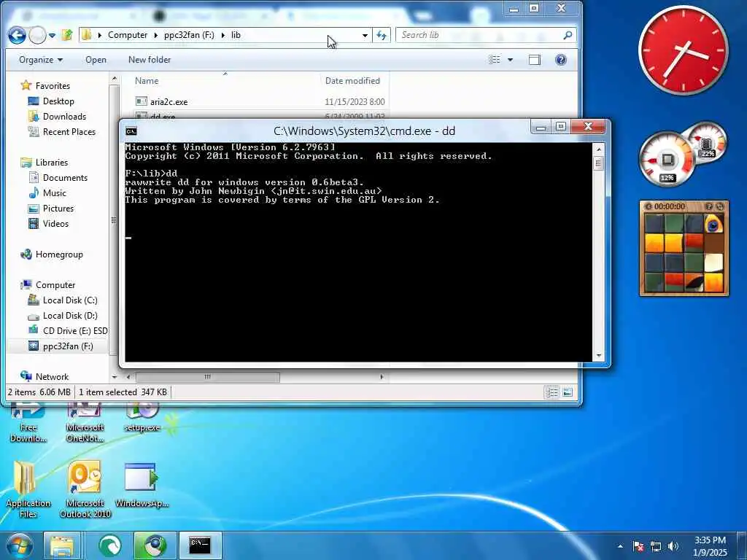Sort files by Date modified column
Image resolution: width=747 pixels, height=560 pixels.
point(352,81)
